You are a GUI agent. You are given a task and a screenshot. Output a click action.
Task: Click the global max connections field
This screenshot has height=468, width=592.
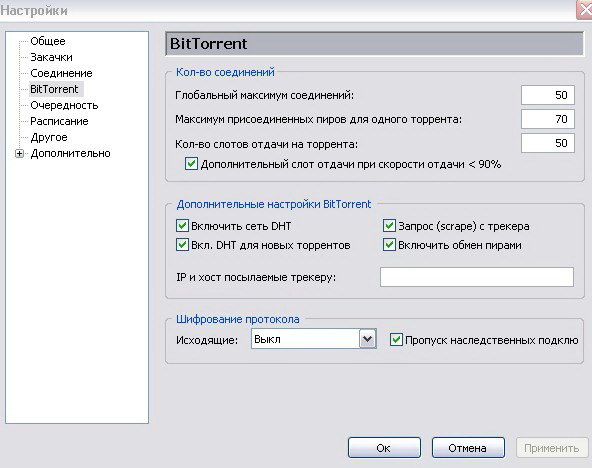(548, 95)
